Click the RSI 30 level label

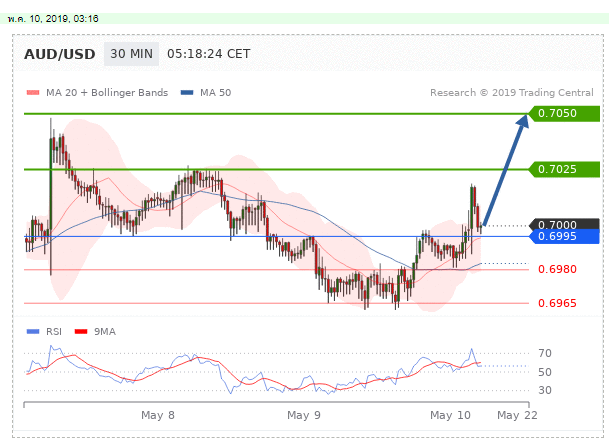click(545, 390)
